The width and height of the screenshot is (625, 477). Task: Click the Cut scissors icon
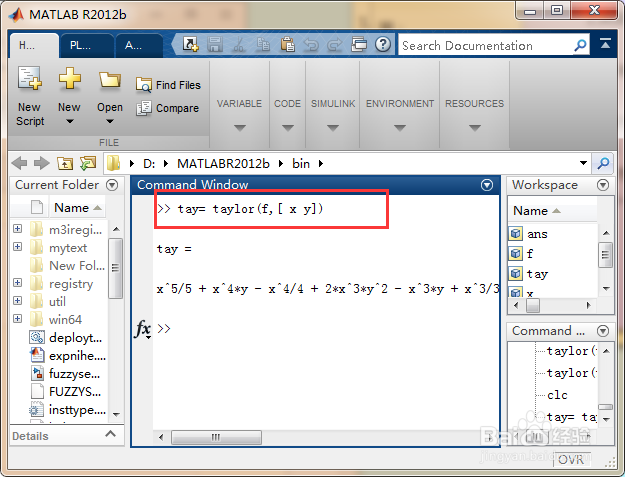click(x=238, y=44)
